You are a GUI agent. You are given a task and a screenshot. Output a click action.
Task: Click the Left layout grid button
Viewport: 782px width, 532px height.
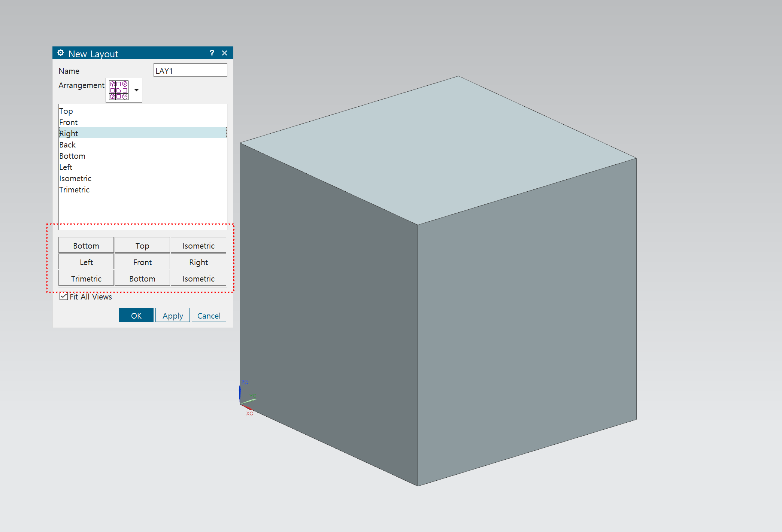pos(86,262)
